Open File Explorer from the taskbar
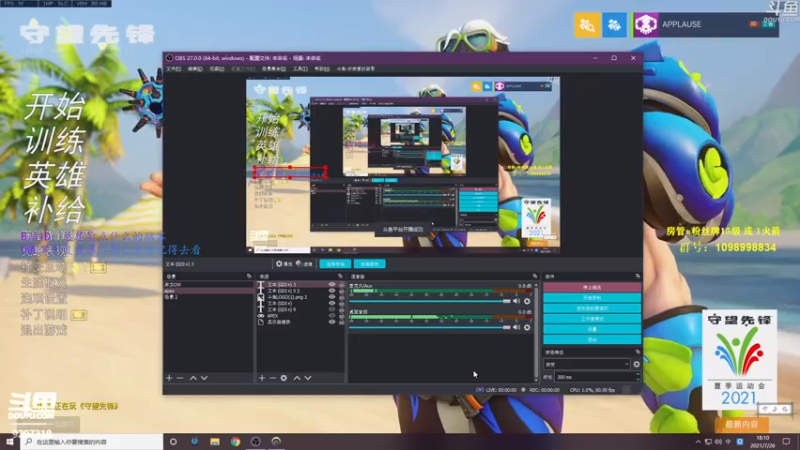This screenshot has width=800, height=450. 215,442
